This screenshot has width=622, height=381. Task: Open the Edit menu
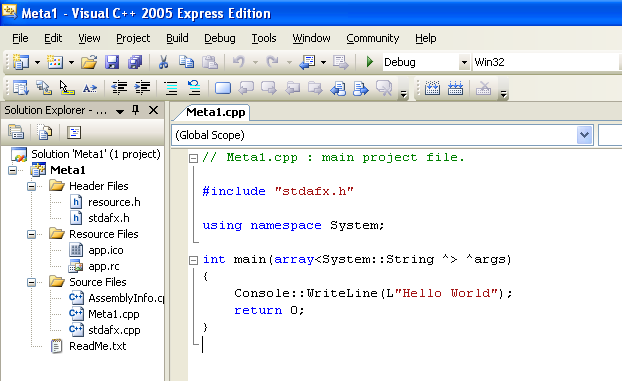tap(53, 38)
